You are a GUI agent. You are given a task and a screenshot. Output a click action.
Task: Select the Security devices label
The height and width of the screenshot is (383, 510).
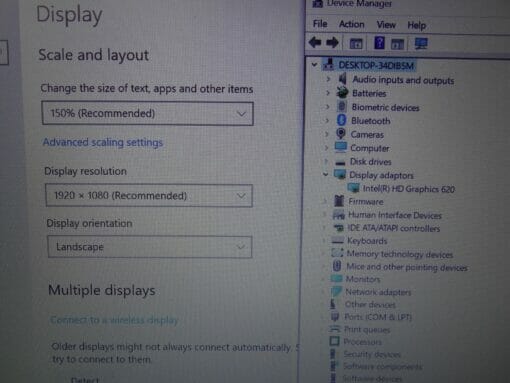(x=372, y=354)
